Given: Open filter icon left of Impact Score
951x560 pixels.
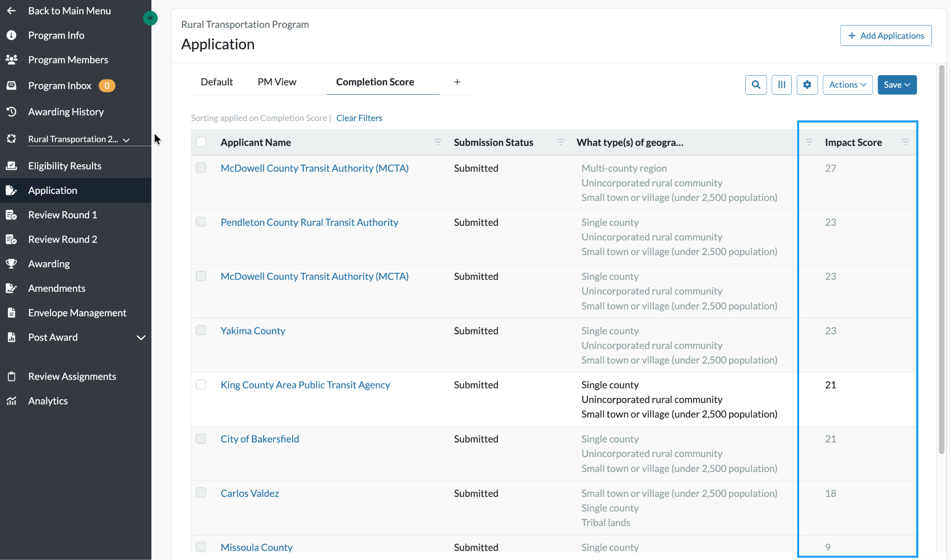Looking at the screenshot, I should click(x=808, y=142).
